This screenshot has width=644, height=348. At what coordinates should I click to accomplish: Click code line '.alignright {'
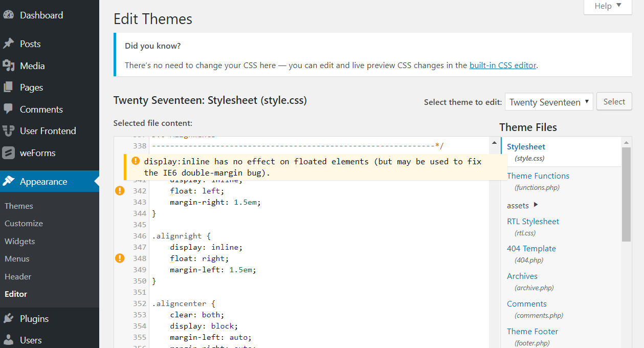[x=181, y=236]
